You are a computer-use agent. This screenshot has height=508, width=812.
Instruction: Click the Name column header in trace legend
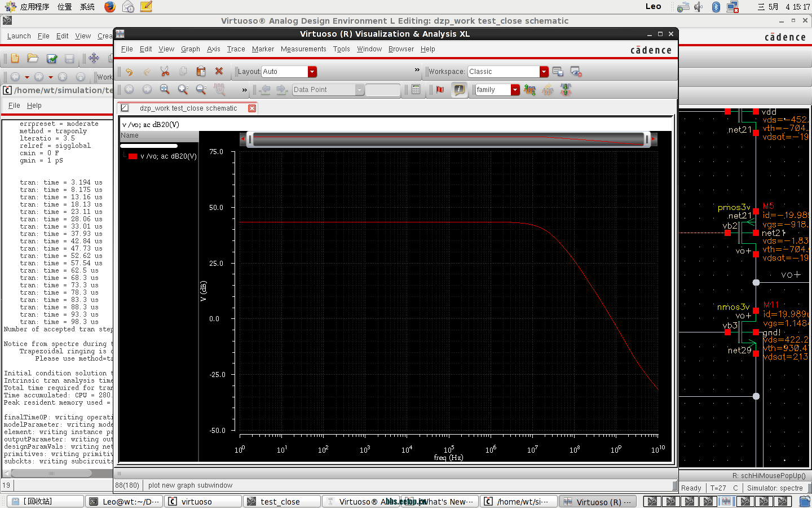[x=159, y=135]
